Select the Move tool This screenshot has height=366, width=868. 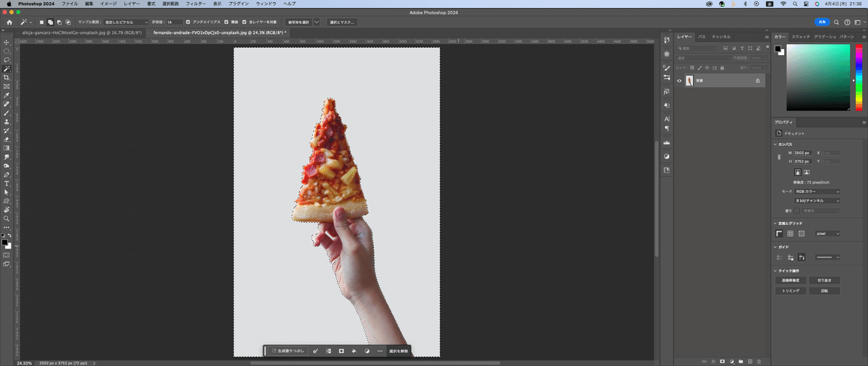coord(7,43)
